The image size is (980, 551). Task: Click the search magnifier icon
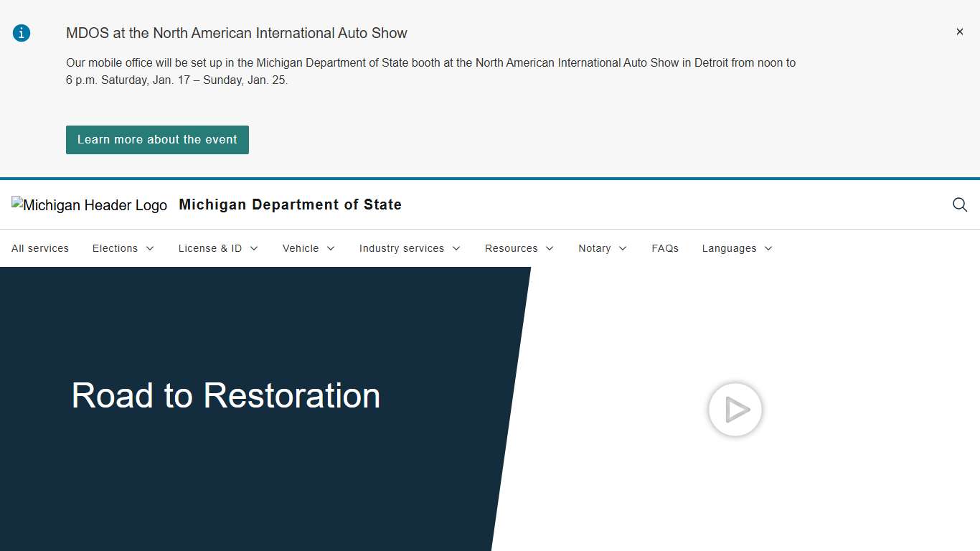(x=959, y=204)
